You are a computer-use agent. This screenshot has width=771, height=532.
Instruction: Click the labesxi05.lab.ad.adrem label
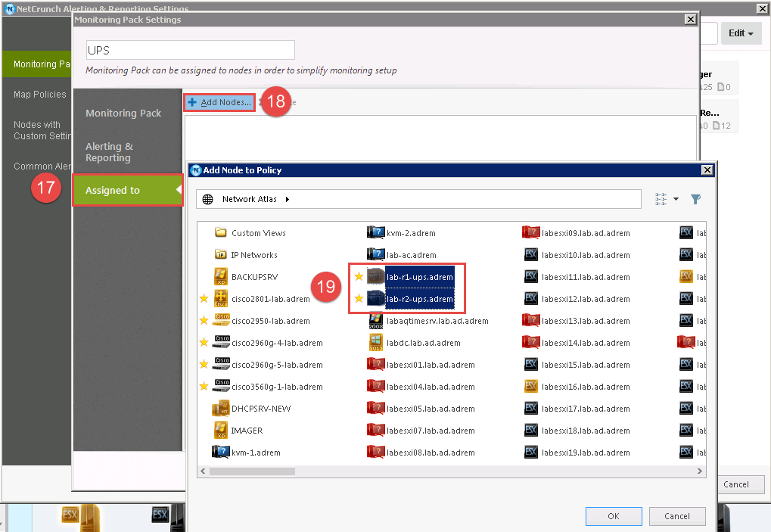click(x=431, y=409)
